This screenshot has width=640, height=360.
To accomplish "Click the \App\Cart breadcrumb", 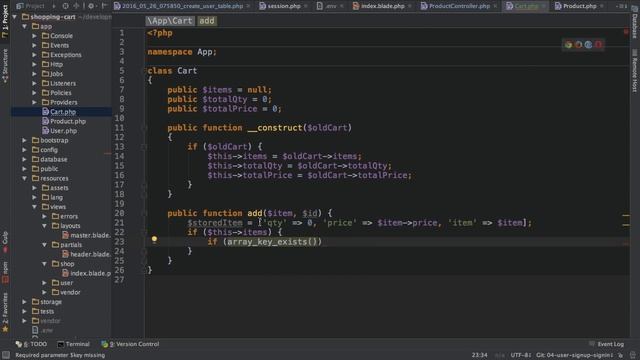I will [170, 21].
